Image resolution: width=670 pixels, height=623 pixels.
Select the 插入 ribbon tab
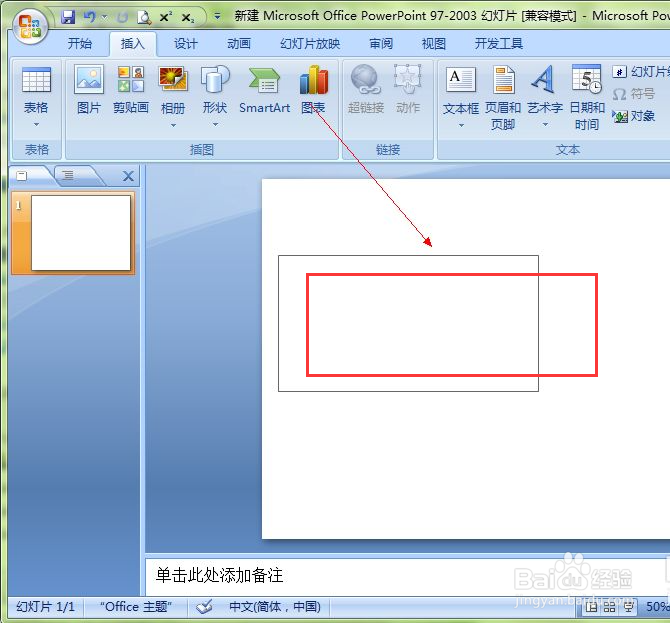[132, 44]
